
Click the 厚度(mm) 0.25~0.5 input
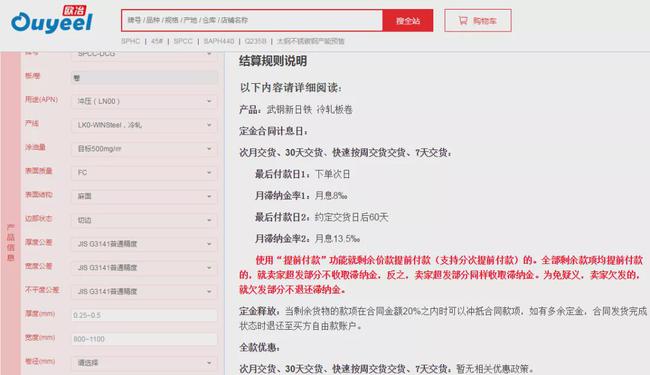tap(144, 315)
